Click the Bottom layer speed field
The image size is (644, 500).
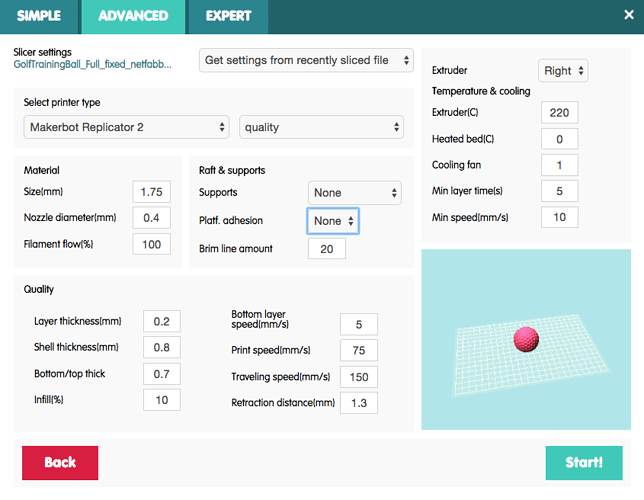[x=359, y=325]
